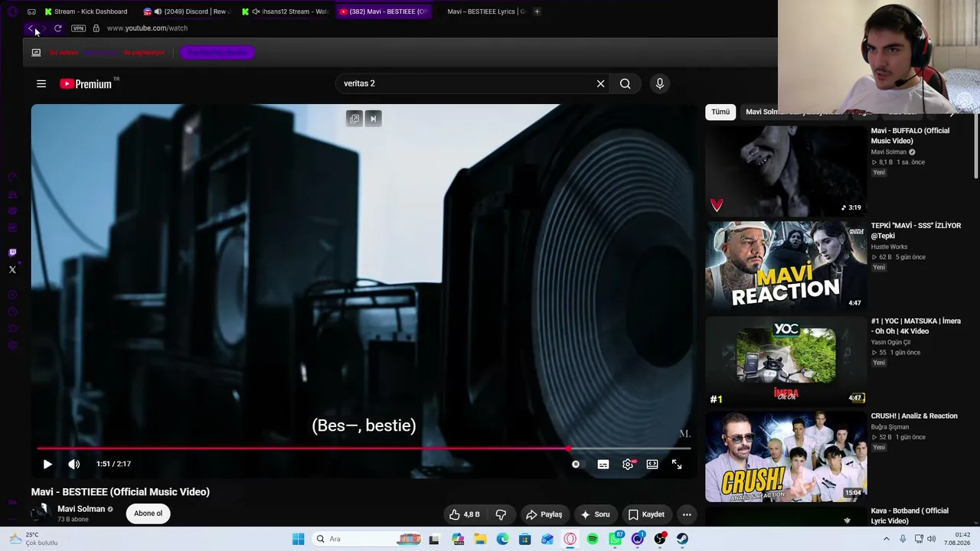Click the skip-next overlay icon on player
The height and width of the screenshot is (551, 980).
(374, 119)
